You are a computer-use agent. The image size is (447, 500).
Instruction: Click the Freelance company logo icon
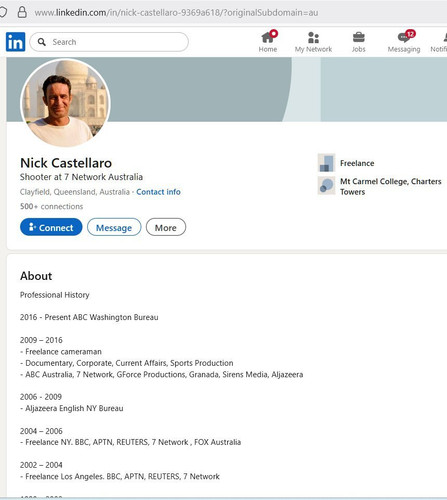[326, 163]
